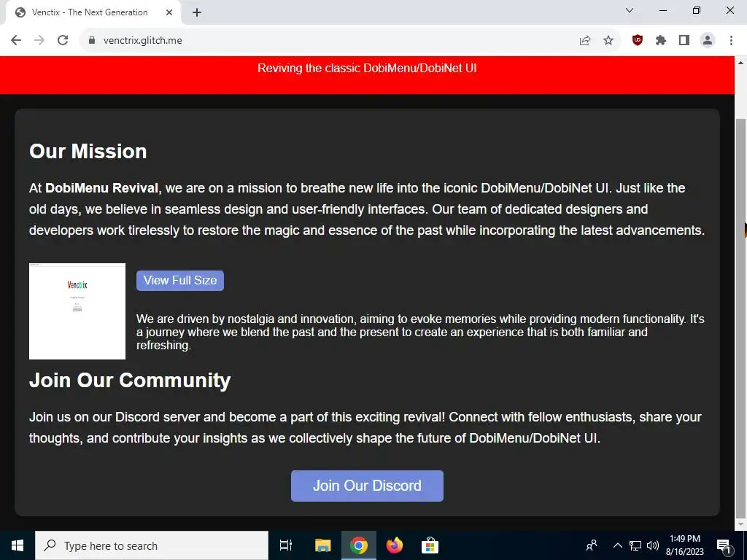Click the Our Mission heading
The image size is (747, 560).
click(88, 152)
